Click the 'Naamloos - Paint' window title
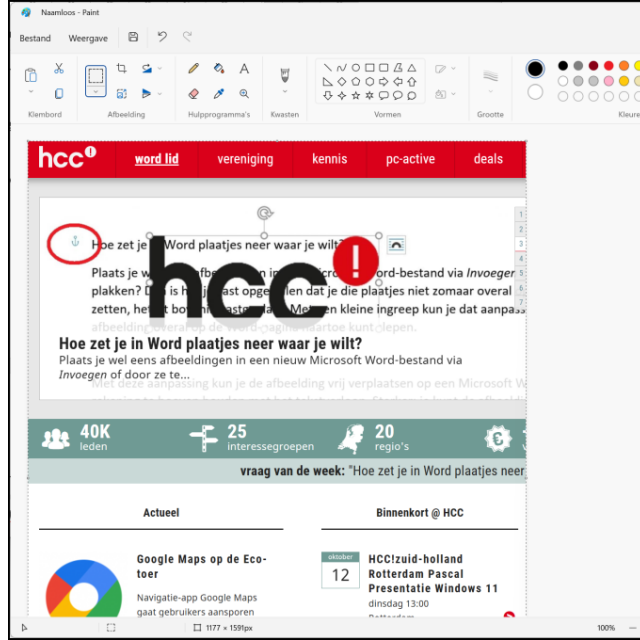This screenshot has height=640, width=640. tap(70, 12)
